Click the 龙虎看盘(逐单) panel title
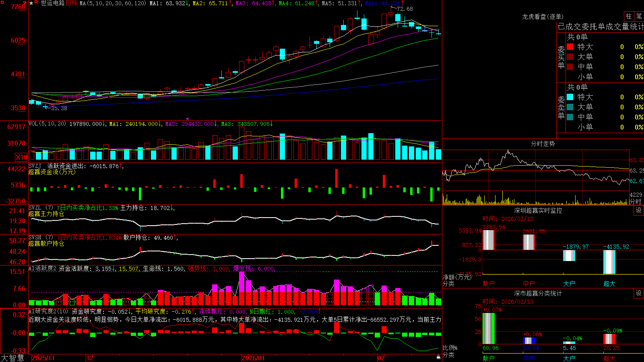Viewport: 644px width, 362px height. tap(543, 16)
